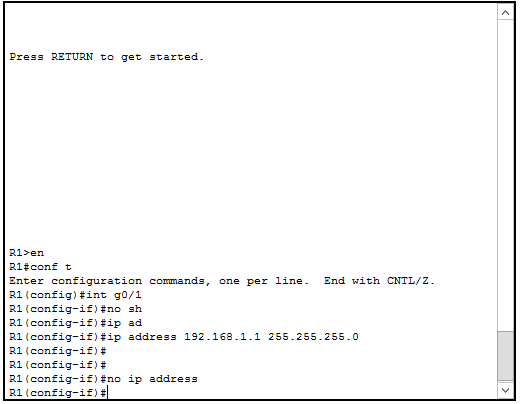This screenshot has height=404, width=521.
Task: Click the 'R1>en' command line
Action: [x=26, y=253]
